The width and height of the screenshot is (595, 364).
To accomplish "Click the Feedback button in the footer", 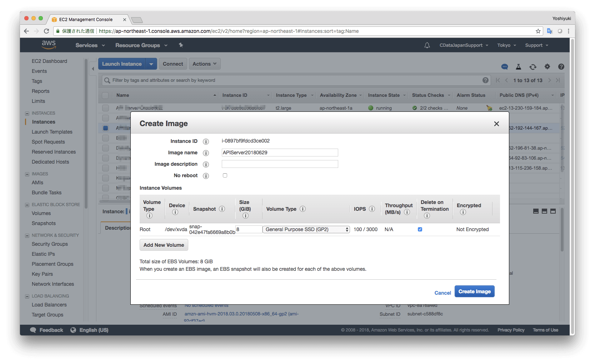I will [x=47, y=330].
